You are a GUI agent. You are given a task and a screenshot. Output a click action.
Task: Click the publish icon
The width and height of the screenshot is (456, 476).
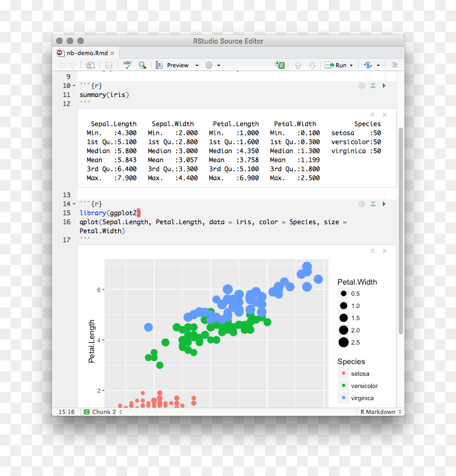(368, 65)
